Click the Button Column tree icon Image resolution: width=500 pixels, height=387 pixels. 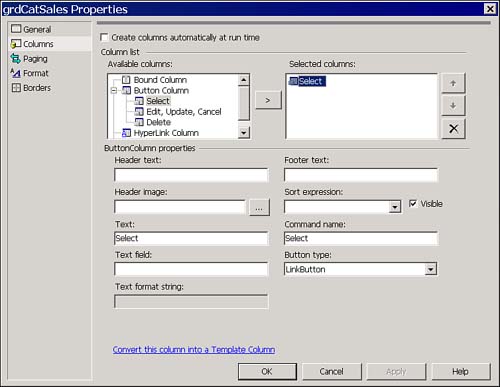pos(126,90)
